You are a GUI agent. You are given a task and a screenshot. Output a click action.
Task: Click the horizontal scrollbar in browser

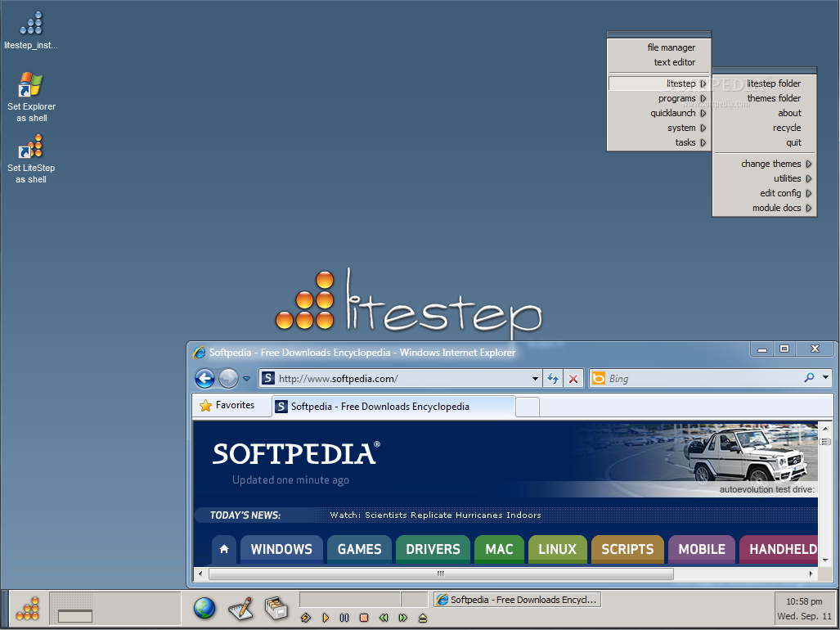tap(442, 574)
